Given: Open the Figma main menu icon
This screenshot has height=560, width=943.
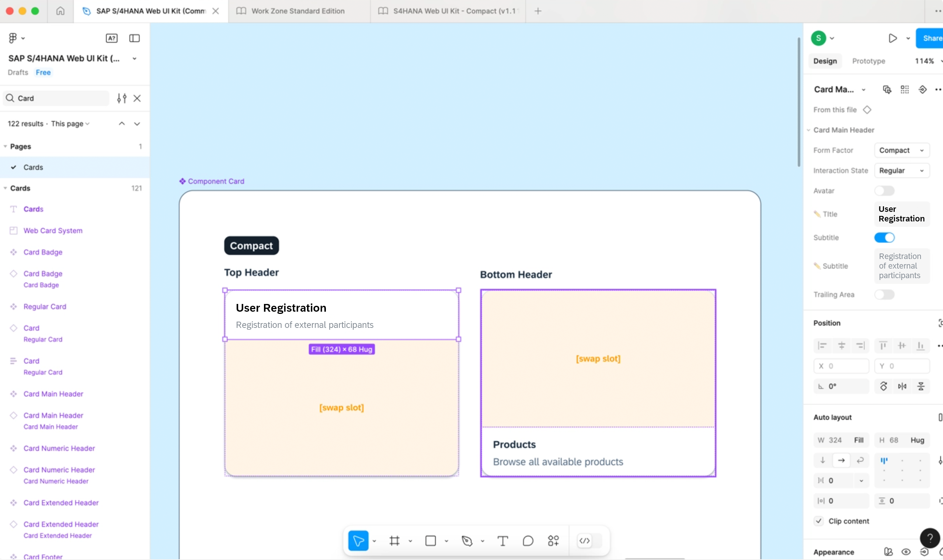Looking at the screenshot, I should 13,38.
